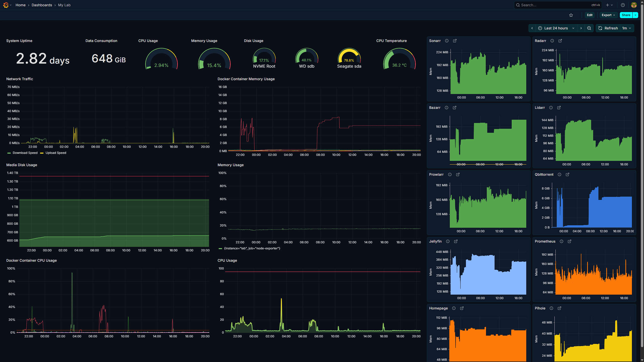Open the Export dropdown menu
The image size is (644, 362).
(608, 15)
